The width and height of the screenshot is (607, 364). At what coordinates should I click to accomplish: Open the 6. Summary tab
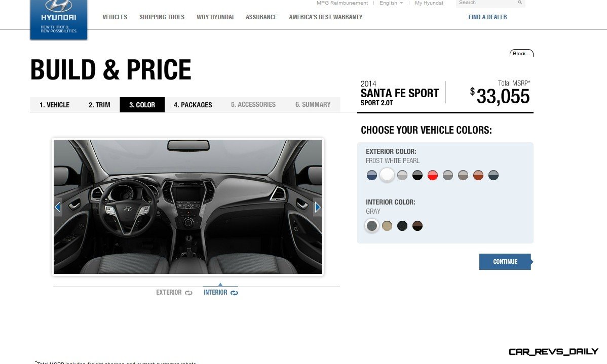click(x=313, y=104)
